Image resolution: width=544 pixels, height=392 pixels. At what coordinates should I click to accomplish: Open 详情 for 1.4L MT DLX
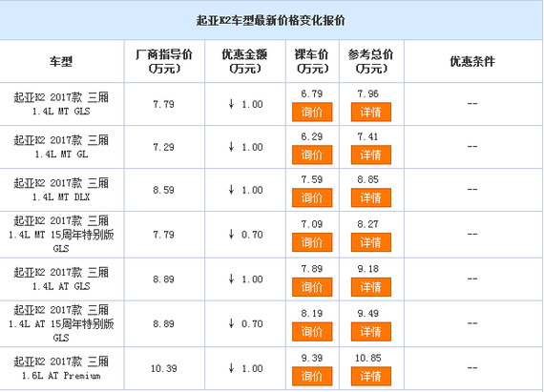[371, 197]
